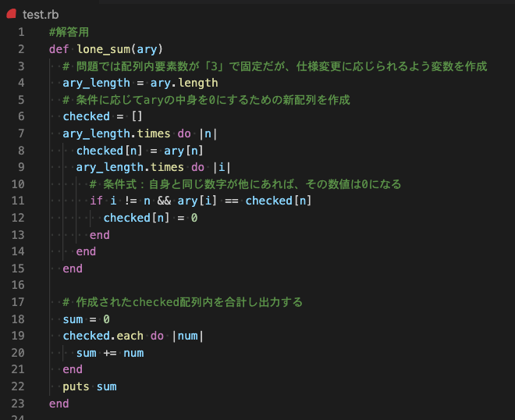Click the red Ruby file icon
This screenshot has height=420, width=515.
[x=12, y=14]
